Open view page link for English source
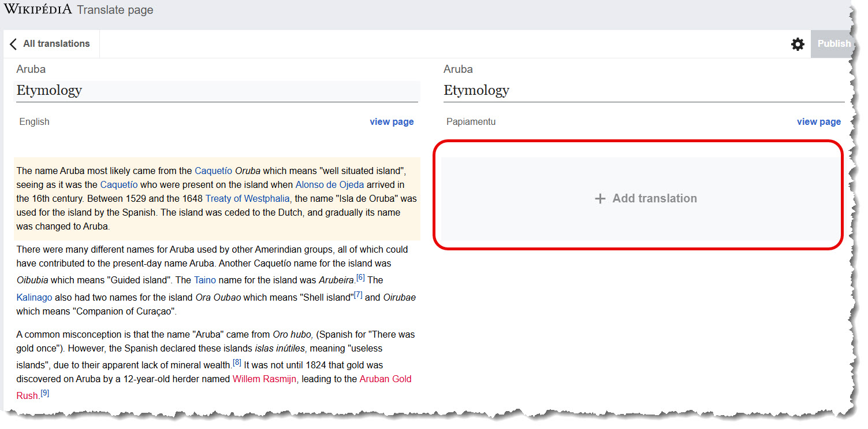 (x=392, y=122)
